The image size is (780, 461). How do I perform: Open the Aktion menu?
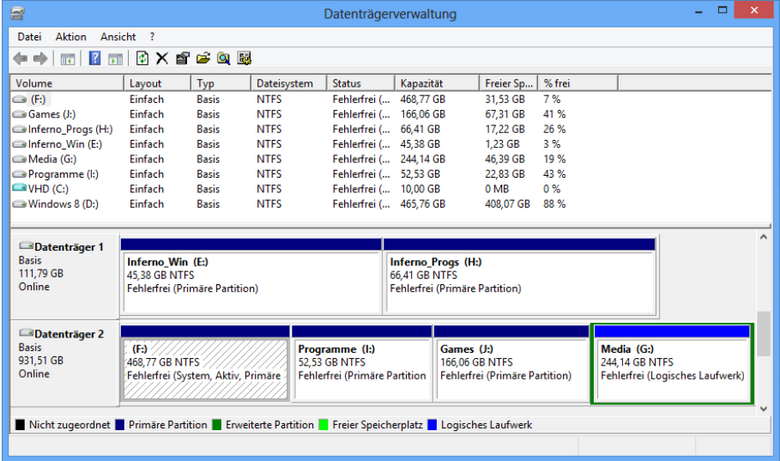click(71, 37)
